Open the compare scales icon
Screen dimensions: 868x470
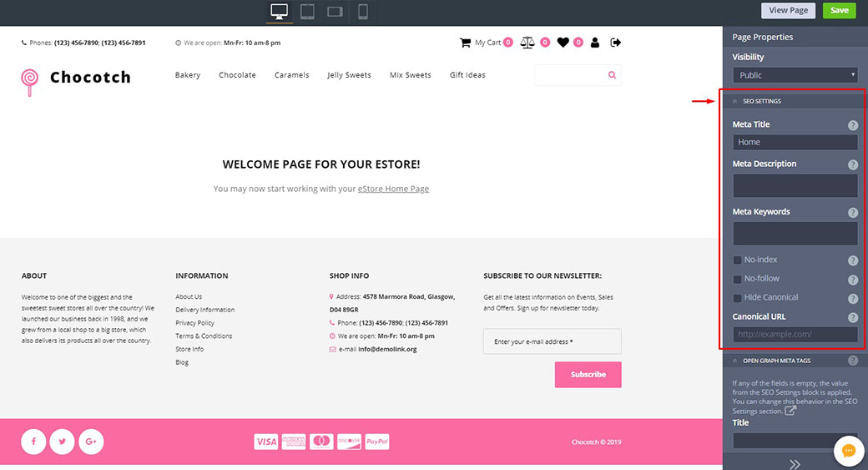tap(527, 43)
